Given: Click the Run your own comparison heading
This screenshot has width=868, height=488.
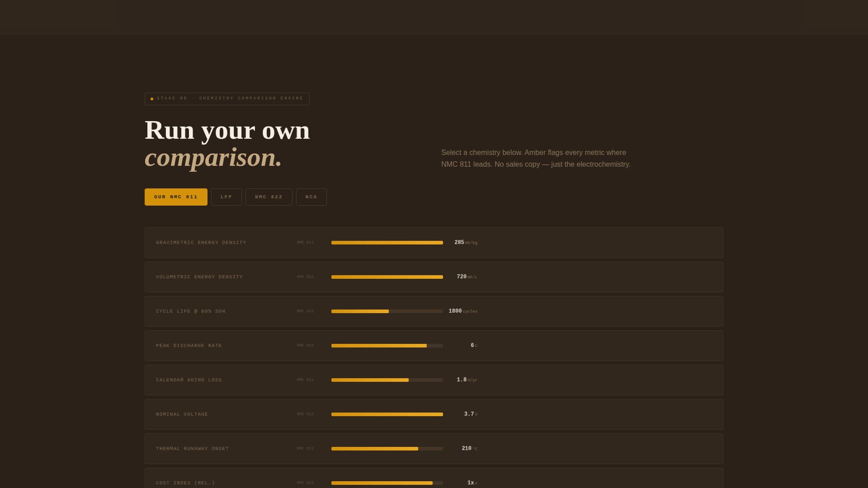Looking at the screenshot, I should click(227, 145).
